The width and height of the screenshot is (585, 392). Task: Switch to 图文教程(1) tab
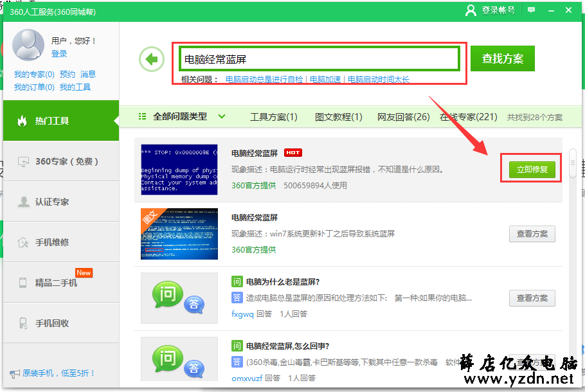coord(338,117)
